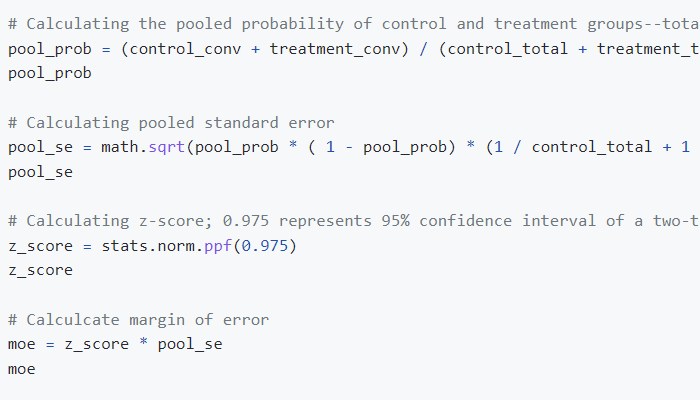This screenshot has width=700, height=400.
Task: Click stats.norm in z_score assignment
Action: (x=148, y=246)
